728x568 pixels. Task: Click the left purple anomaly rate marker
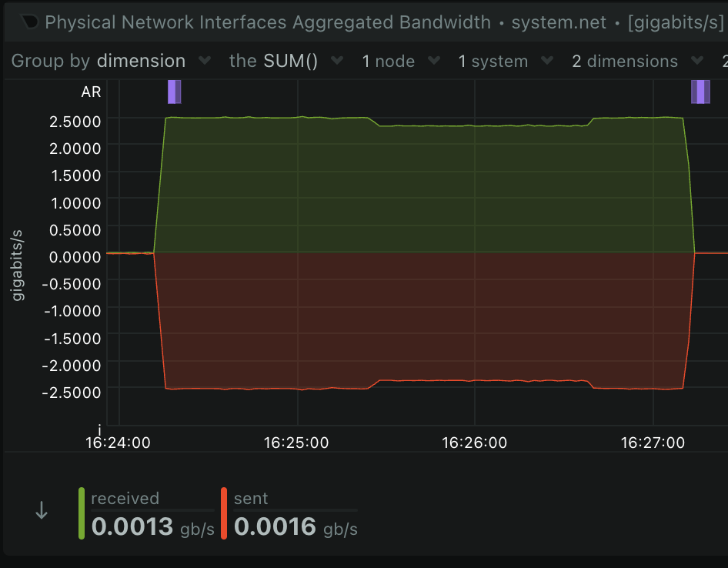tap(174, 92)
